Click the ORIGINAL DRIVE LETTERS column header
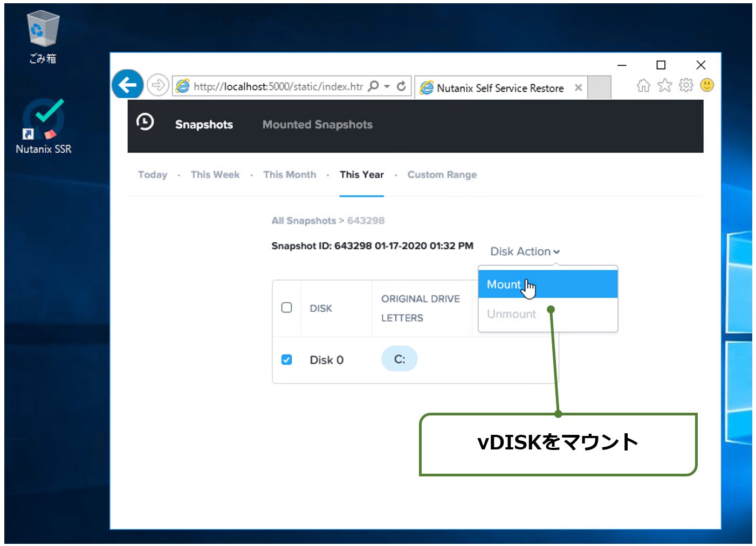 tap(421, 308)
